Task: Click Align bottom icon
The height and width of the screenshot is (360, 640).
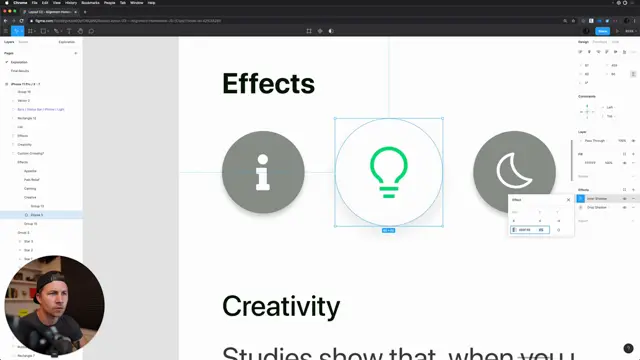Action: pos(624,52)
